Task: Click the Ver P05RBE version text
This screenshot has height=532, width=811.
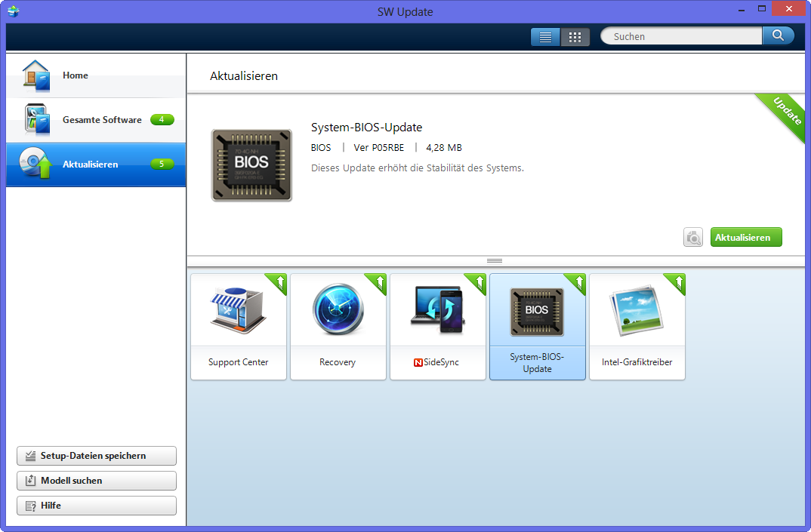Action: (378, 148)
